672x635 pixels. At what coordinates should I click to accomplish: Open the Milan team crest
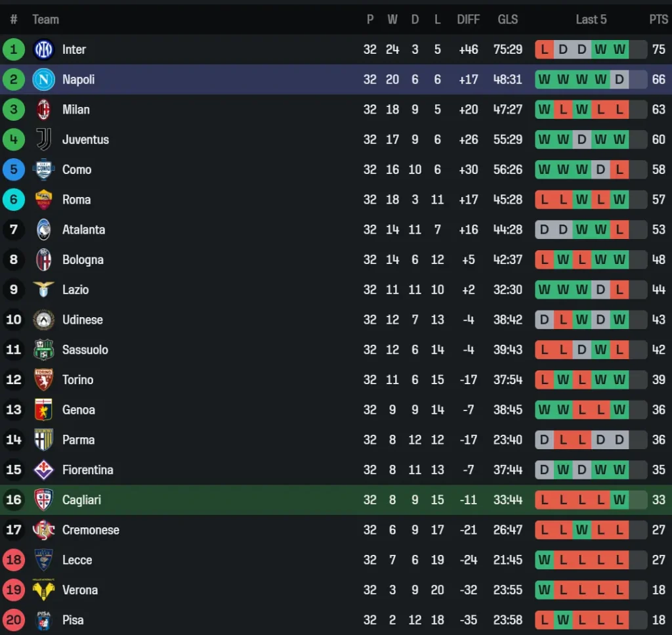43,110
